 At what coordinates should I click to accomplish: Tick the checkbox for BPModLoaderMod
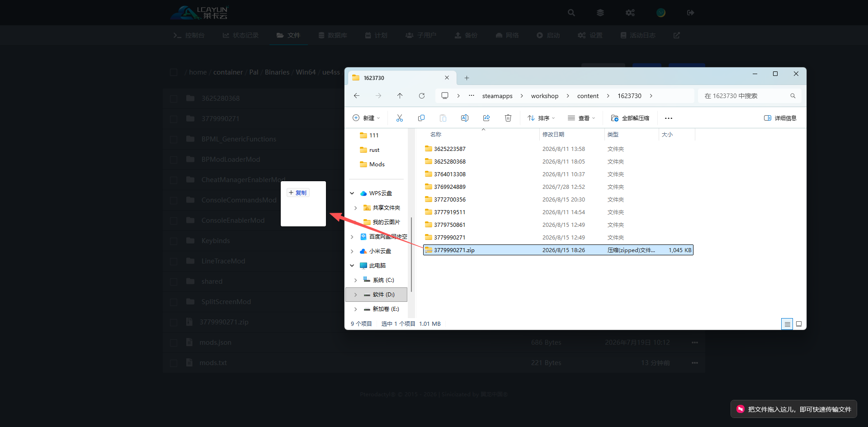[x=174, y=160]
